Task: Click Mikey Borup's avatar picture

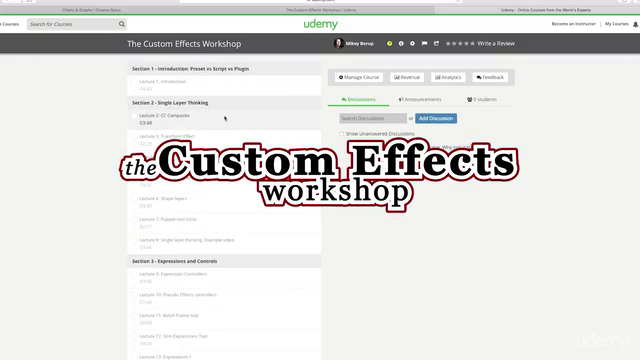Action: pos(338,43)
